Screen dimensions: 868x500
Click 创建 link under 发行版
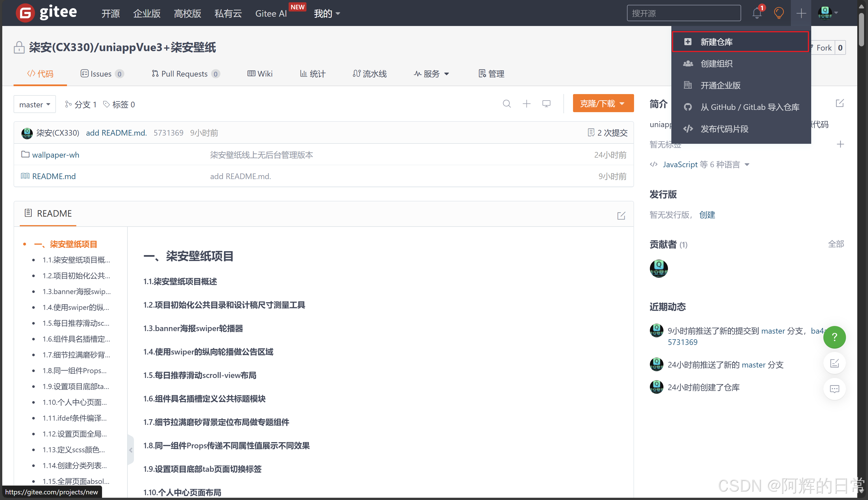tap(707, 215)
